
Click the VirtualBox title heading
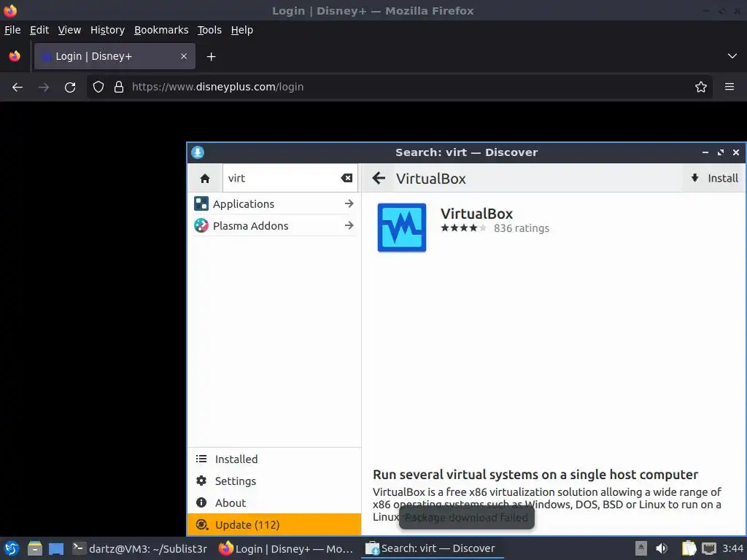click(476, 214)
